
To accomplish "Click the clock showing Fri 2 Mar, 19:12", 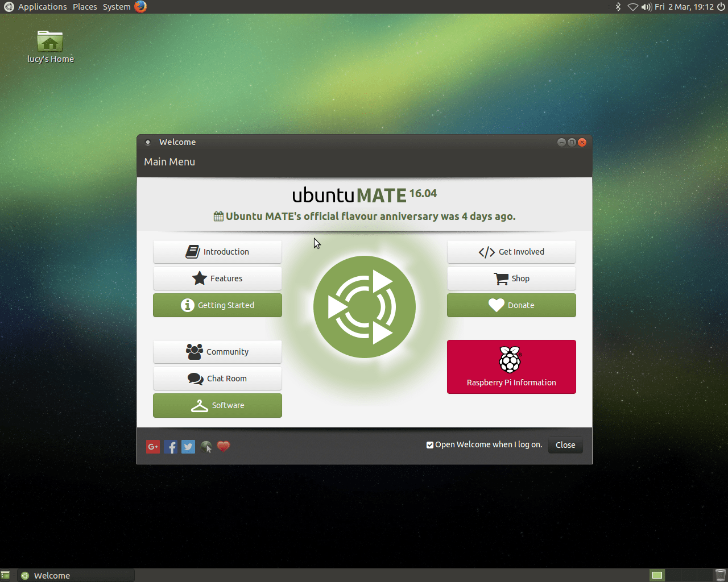I will 684,7.
